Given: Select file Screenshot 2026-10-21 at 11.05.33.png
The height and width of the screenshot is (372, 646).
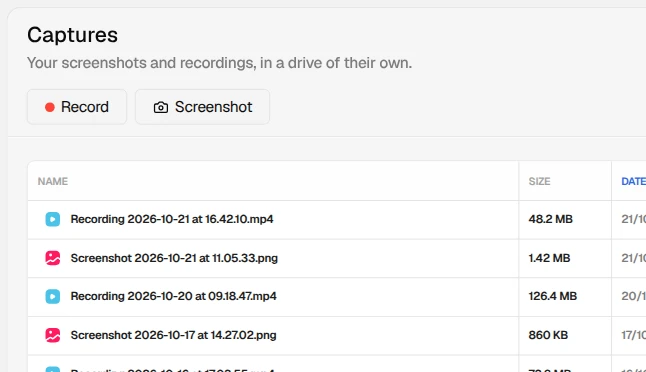Looking at the screenshot, I should click(174, 258).
